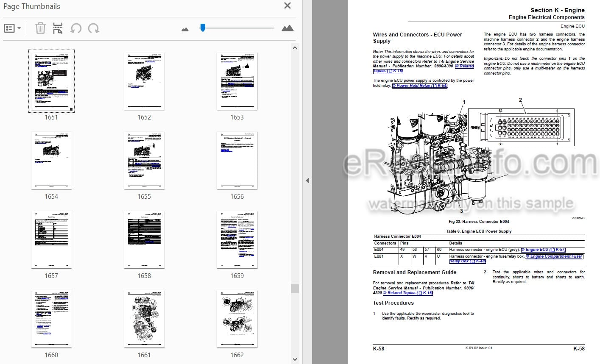The width and height of the screenshot is (600, 364).
Task: Click 'Engine Electrical Components' header text
Action: 547,17
